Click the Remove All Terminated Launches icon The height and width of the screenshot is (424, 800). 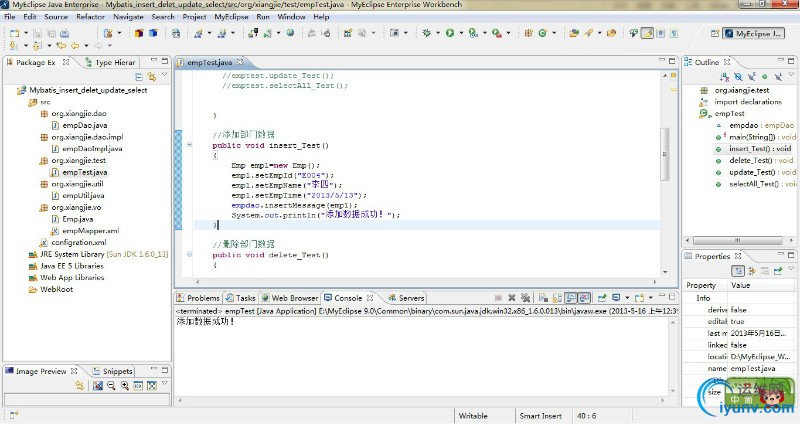click(526, 297)
